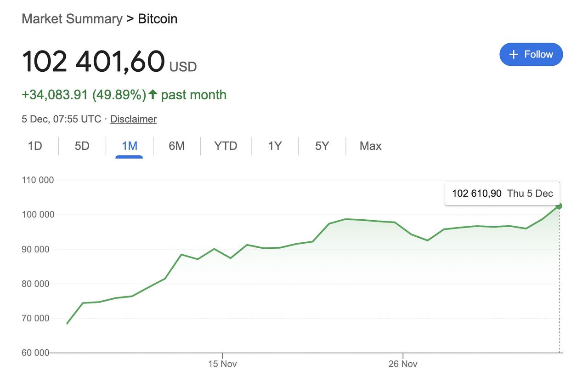
Task: Switch chart to the 1Y range
Action: pyautogui.click(x=275, y=146)
